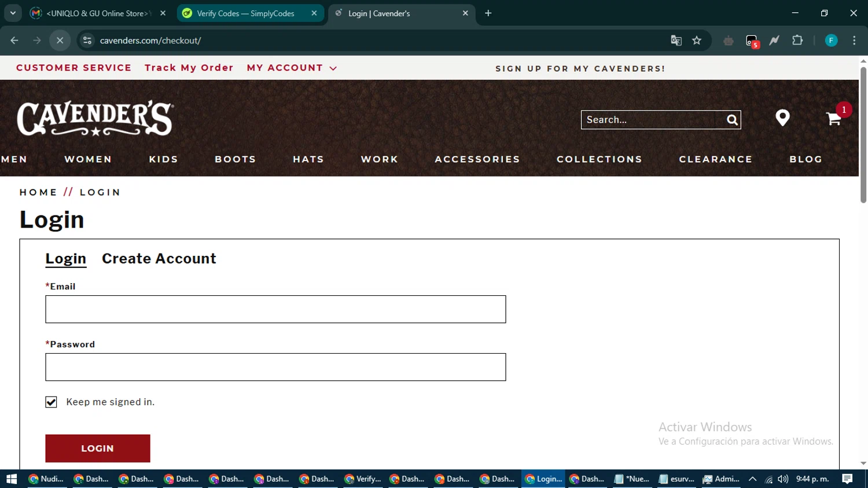Open the extensions puzzle icon
This screenshot has width=868, height=488.
pos(797,41)
